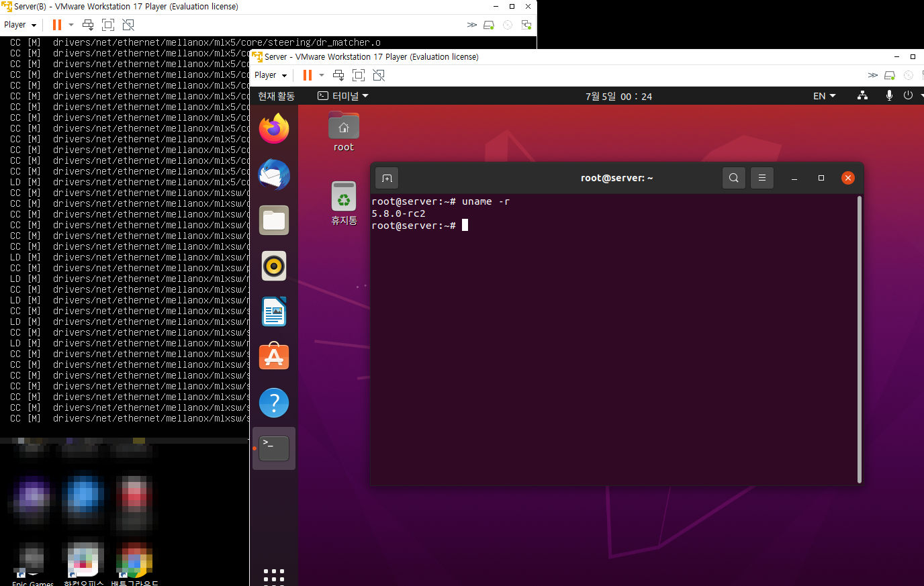Open the clock 7월 5일 00:24 menu
Screen dimensions: 924x586
pyautogui.click(x=618, y=96)
